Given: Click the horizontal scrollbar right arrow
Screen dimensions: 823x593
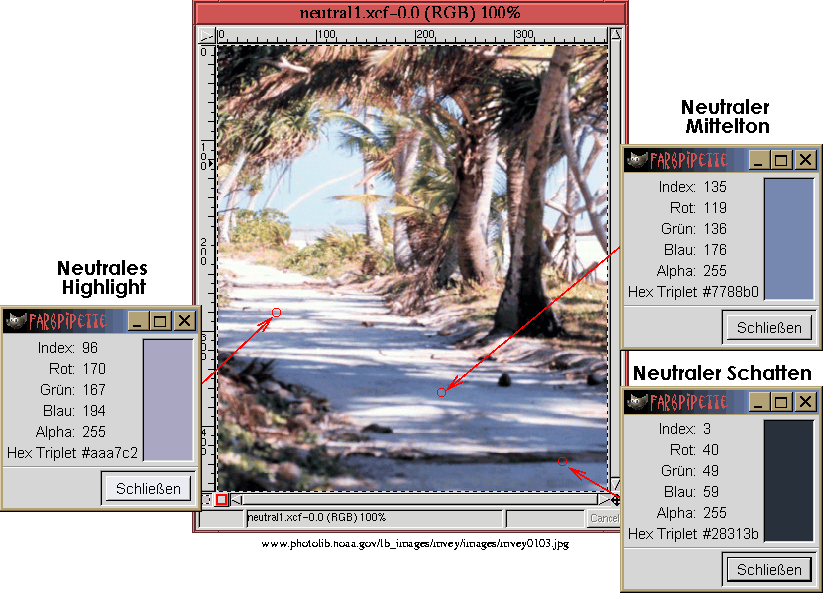Looking at the screenshot, I should coord(603,499).
